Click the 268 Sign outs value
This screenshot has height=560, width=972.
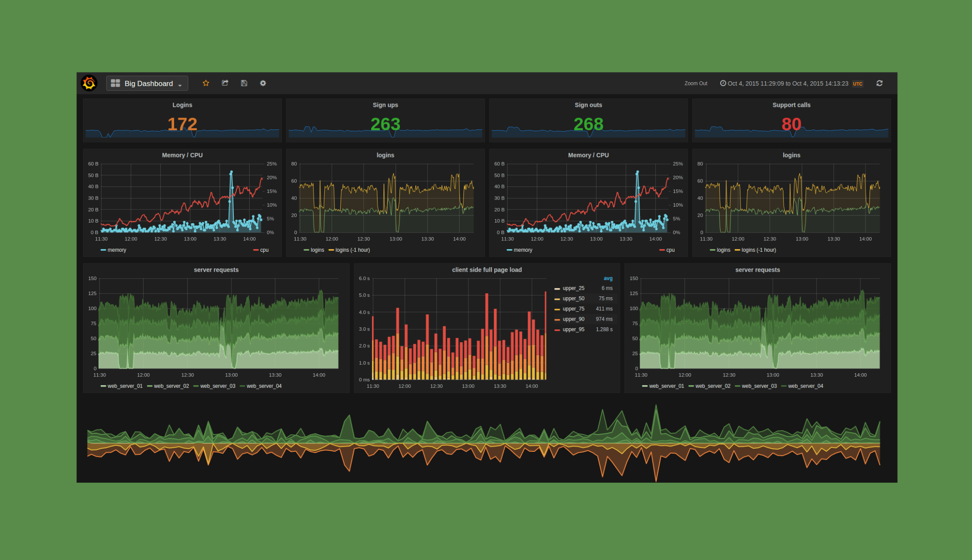pos(588,124)
